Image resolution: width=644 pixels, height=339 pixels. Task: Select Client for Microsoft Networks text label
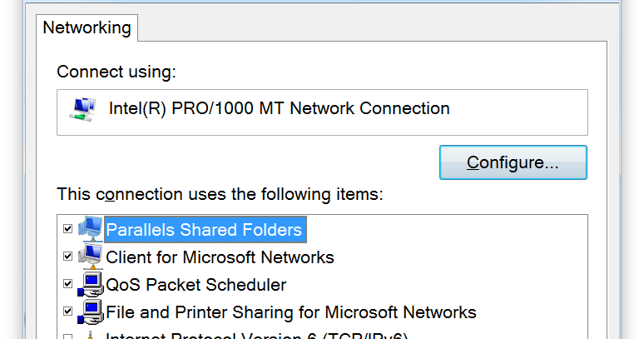click(x=220, y=257)
